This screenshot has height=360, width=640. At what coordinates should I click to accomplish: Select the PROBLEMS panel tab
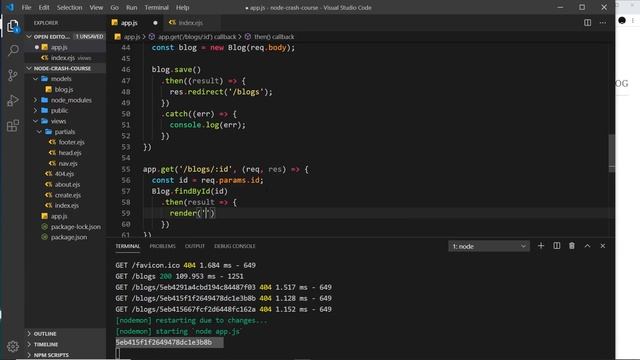coord(162,246)
